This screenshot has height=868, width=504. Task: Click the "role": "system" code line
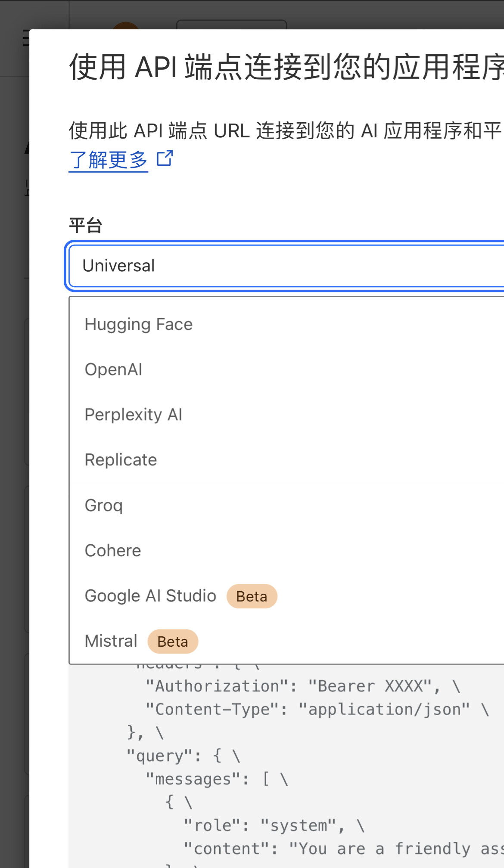click(x=274, y=826)
